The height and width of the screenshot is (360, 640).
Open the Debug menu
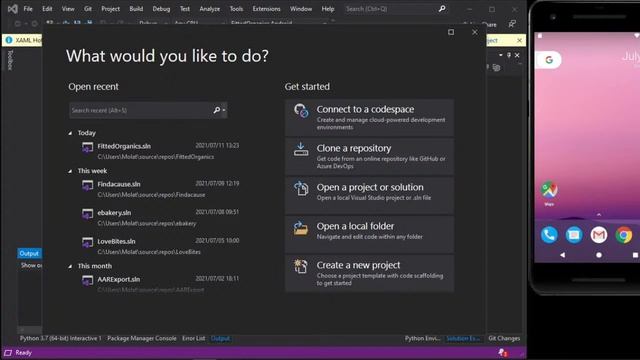pyautogui.click(x=161, y=9)
